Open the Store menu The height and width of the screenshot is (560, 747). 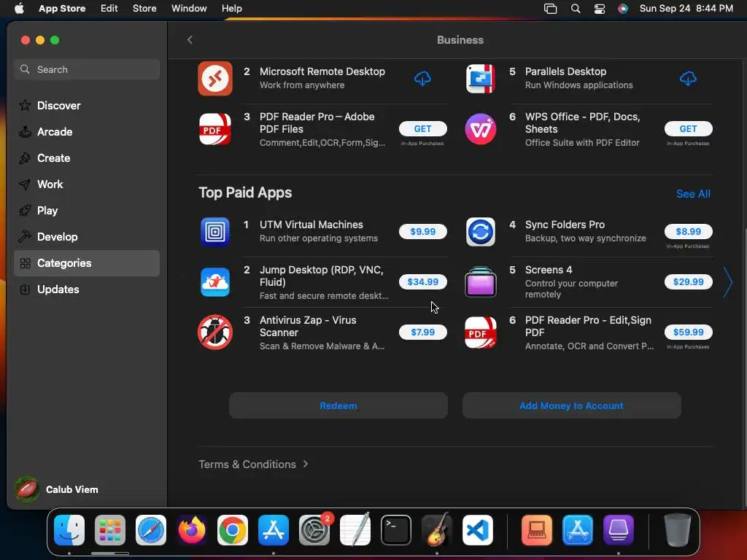(x=144, y=9)
